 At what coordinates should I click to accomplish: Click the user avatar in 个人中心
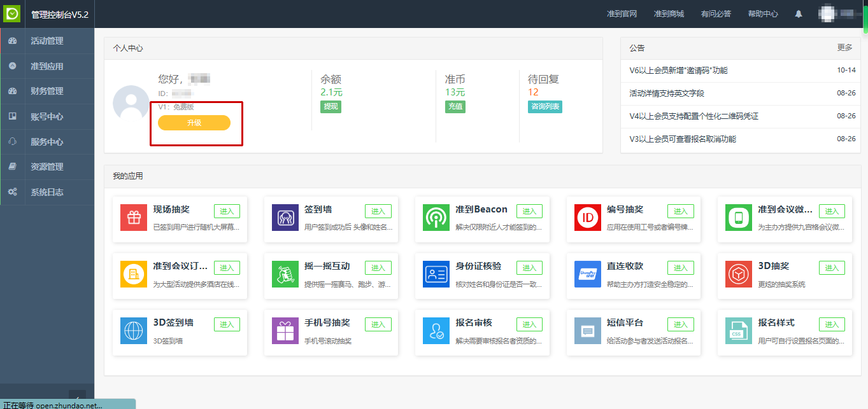pyautogui.click(x=131, y=103)
